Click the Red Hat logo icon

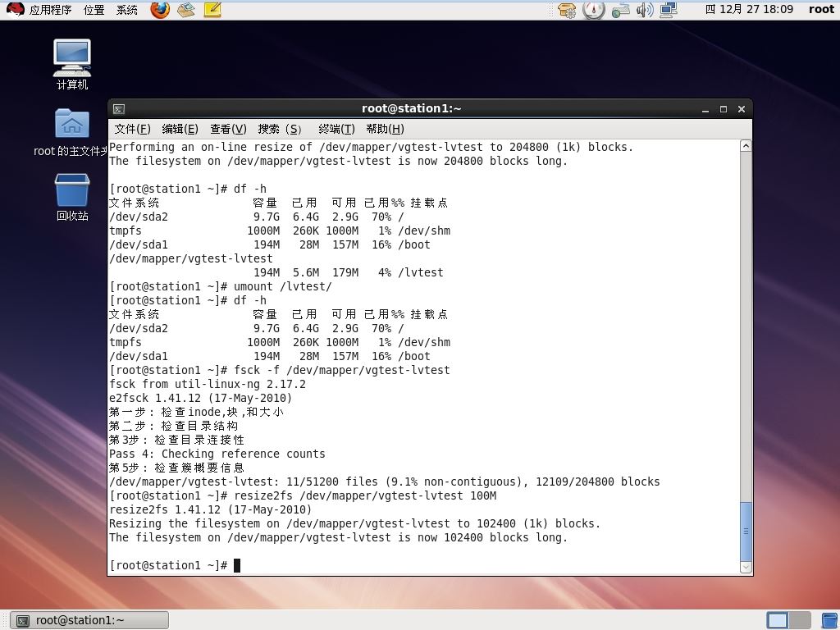click(15, 10)
